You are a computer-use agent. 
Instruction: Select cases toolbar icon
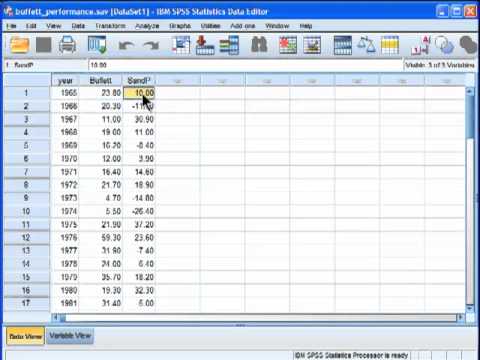coord(390,45)
